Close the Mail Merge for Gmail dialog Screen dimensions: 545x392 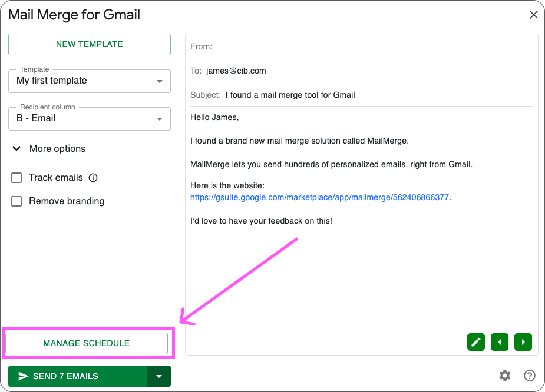[534, 15]
